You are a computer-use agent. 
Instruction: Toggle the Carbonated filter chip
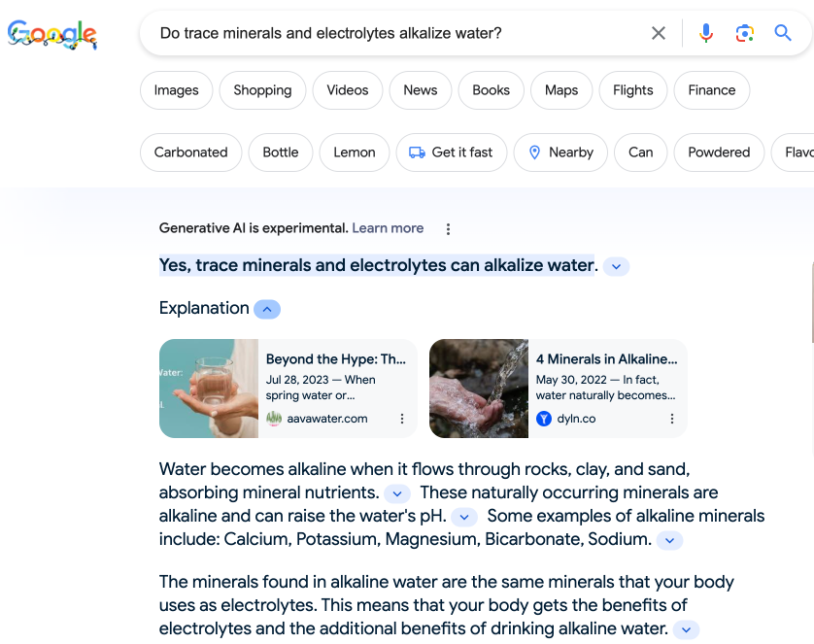[191, 153]
